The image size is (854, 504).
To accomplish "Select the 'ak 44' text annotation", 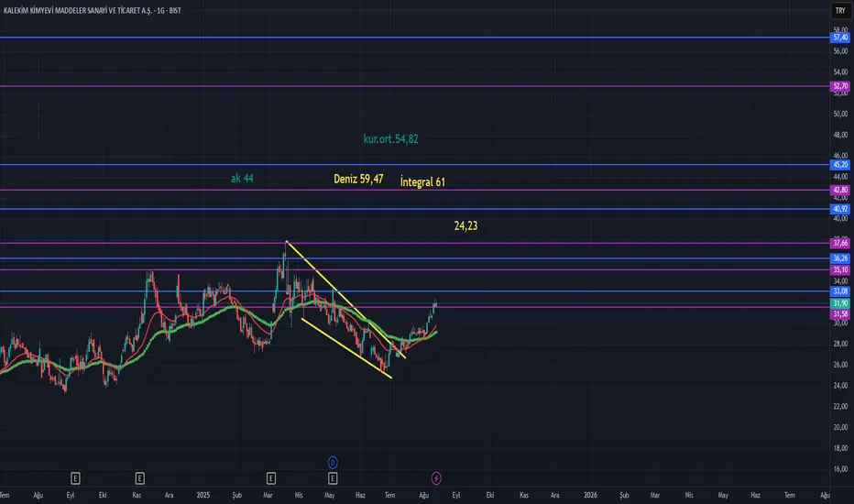I will tap(242, 178).
